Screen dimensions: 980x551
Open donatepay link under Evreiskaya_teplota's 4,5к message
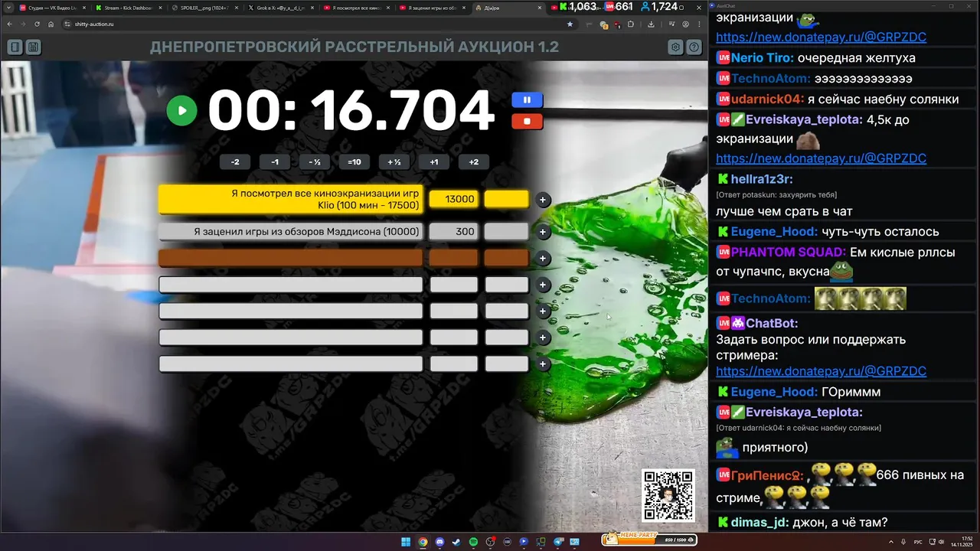[x=821, y=158]
